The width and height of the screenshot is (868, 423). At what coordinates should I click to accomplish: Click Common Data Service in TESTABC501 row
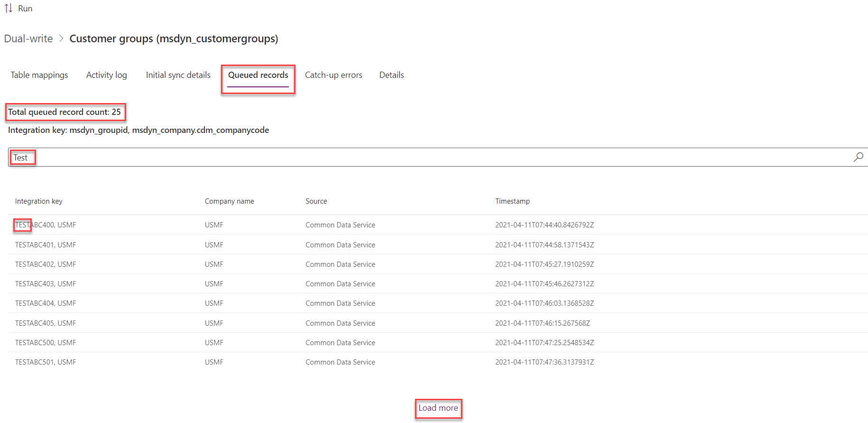point(340,362)
